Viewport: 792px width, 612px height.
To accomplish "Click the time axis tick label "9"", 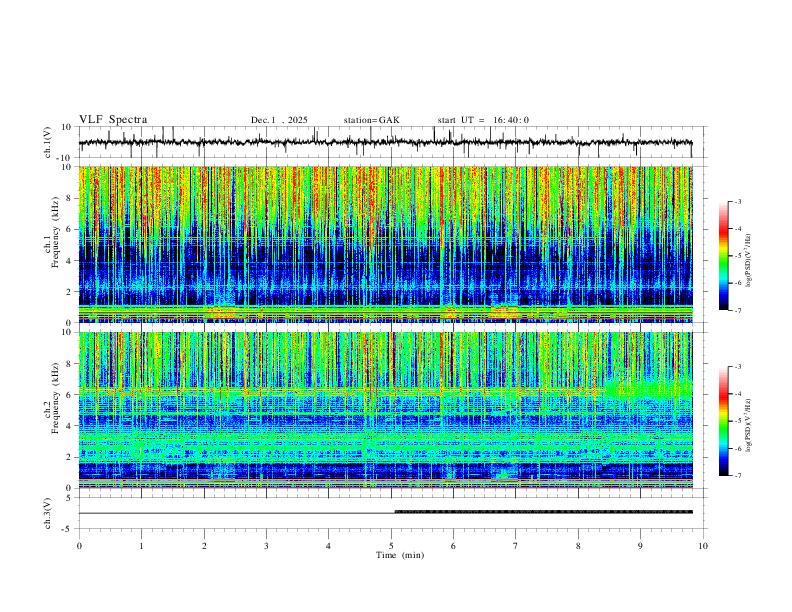I will pyautogui.click(x=640, y=546).
